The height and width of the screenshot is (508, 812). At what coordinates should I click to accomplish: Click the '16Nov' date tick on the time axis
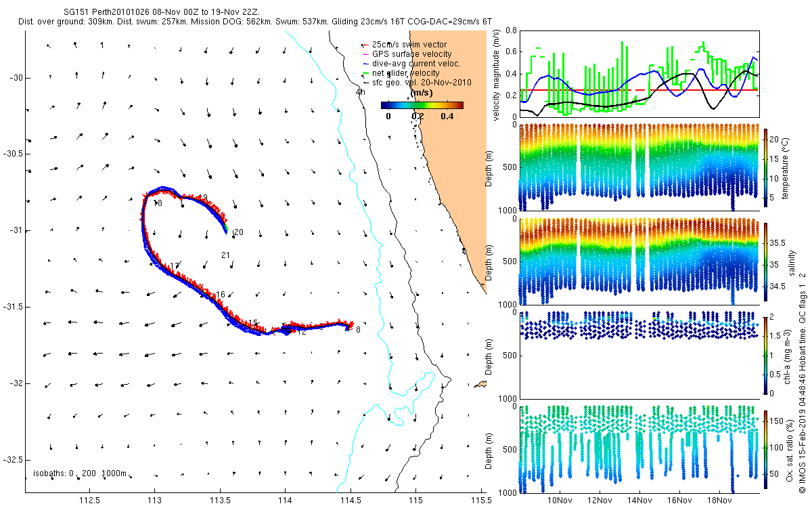[x=679, y=501]
